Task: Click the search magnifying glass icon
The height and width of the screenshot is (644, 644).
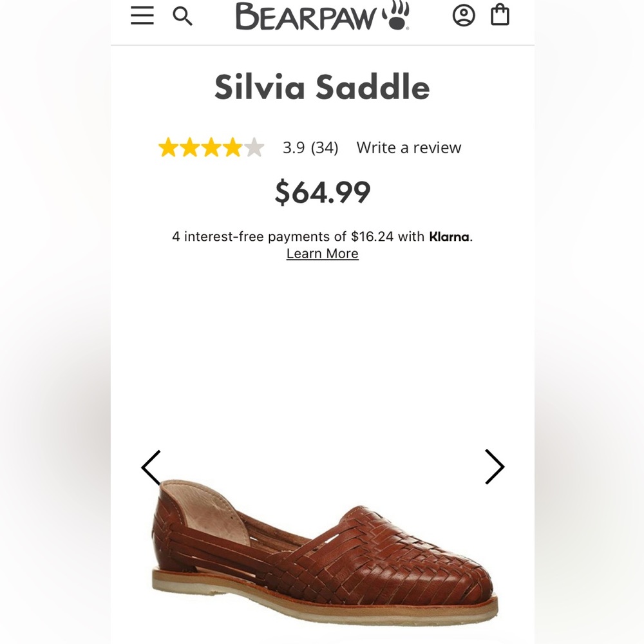Action: click(x=183, y=17)
